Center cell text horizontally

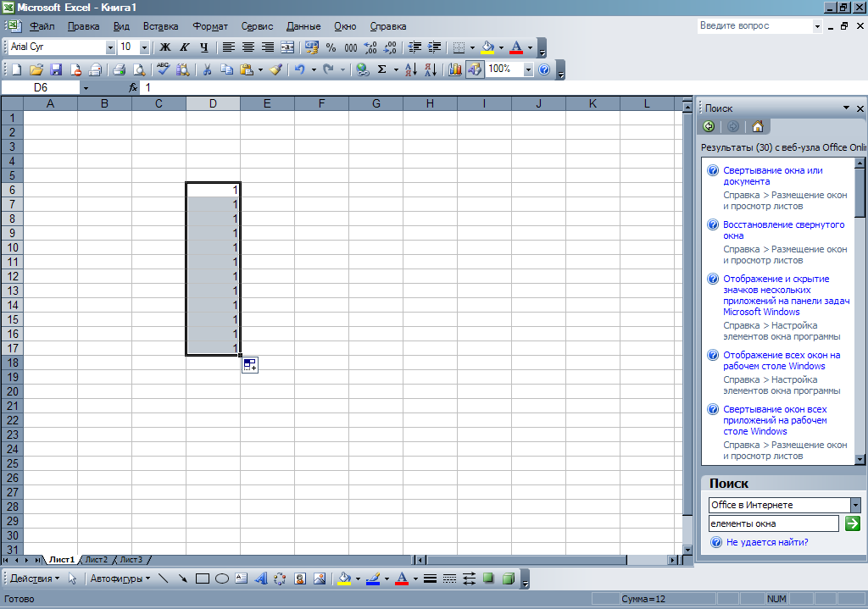(248, 47)
